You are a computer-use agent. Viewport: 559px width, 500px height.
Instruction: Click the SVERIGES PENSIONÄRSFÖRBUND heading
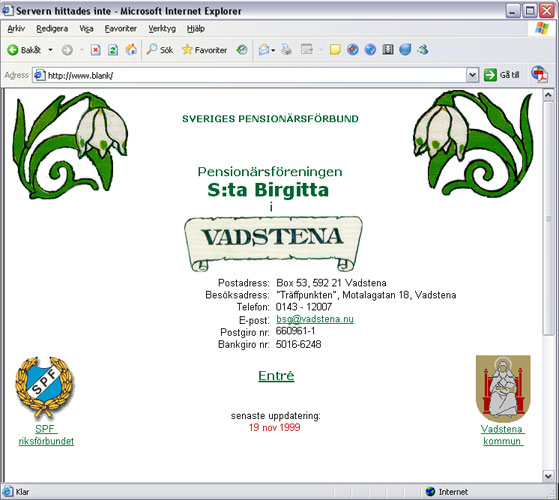click(x=270, y=119)
